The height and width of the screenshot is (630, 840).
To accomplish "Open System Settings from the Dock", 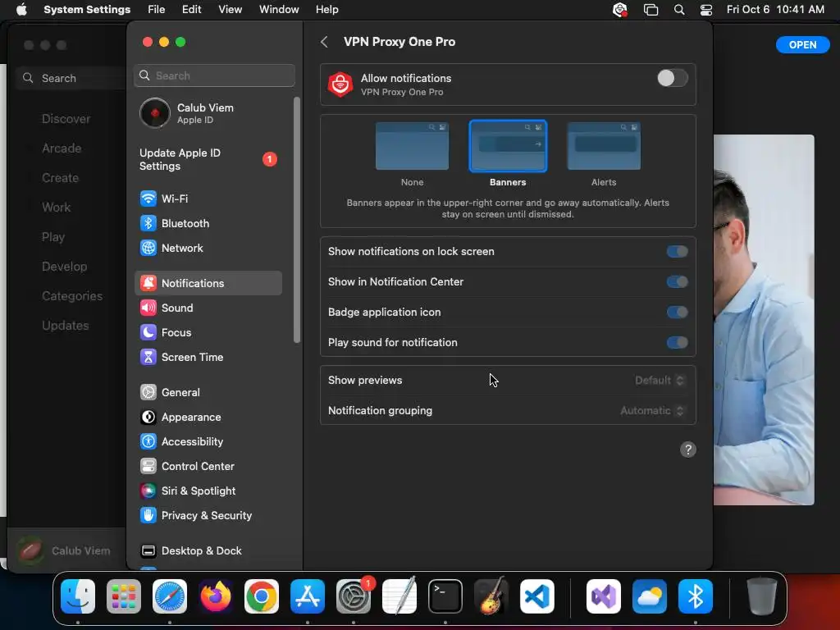I will coord(354,596).
